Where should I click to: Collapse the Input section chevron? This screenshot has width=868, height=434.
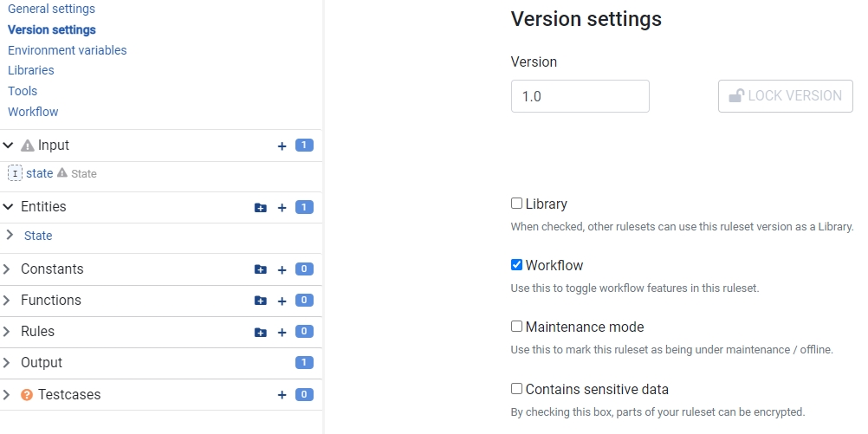[9, 146]
